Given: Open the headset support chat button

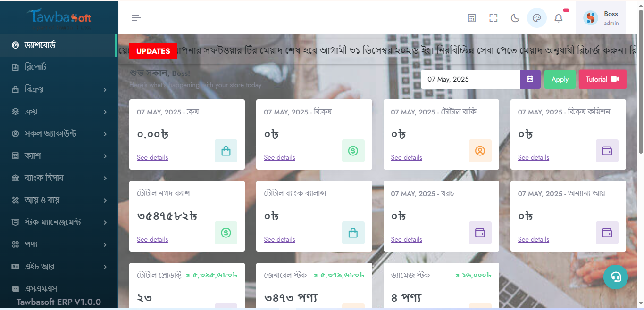Looking at the screenshot, I should [615, 277].
